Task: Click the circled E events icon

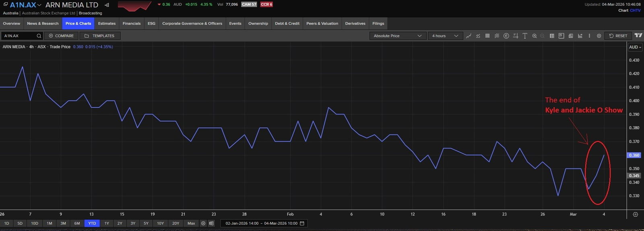Action: (506, 36)
